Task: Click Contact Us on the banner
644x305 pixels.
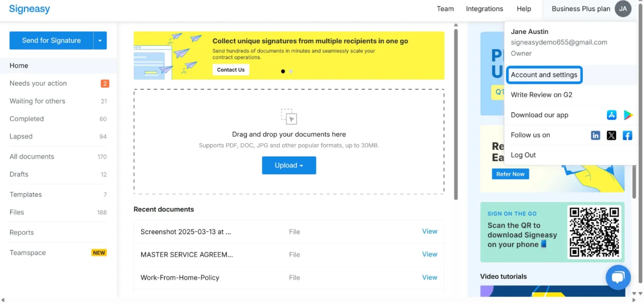Action: click(231, 70)
